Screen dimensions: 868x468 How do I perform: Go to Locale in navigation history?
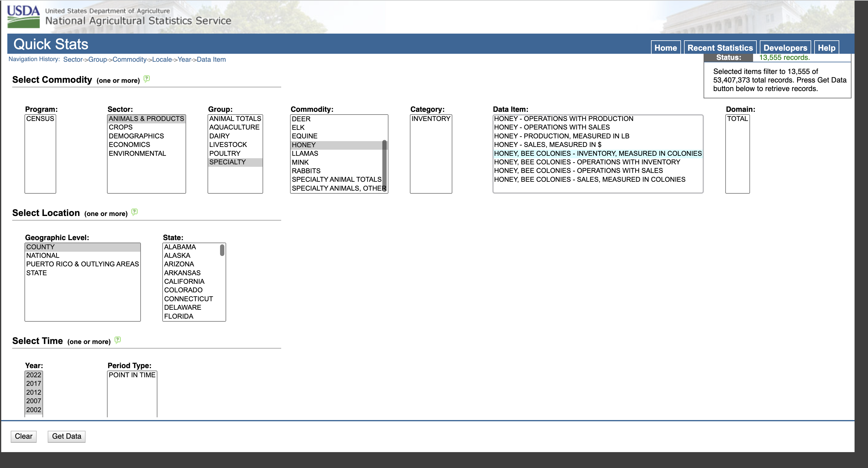[x=162, y=60]
